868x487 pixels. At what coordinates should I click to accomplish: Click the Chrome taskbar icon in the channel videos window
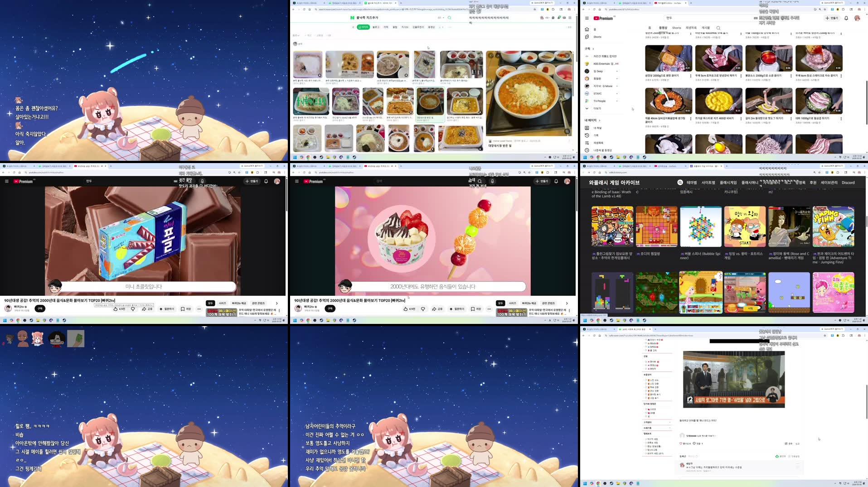point(598,157)
